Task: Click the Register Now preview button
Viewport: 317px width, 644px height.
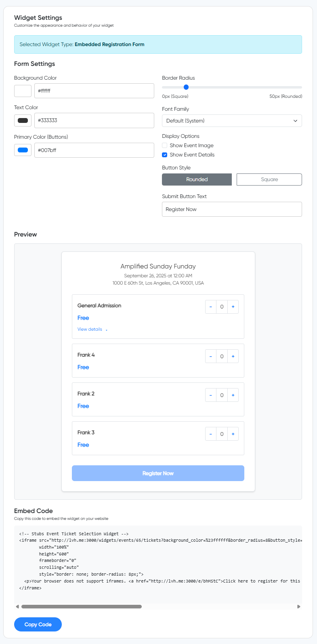Action: (x=158, y=473)
